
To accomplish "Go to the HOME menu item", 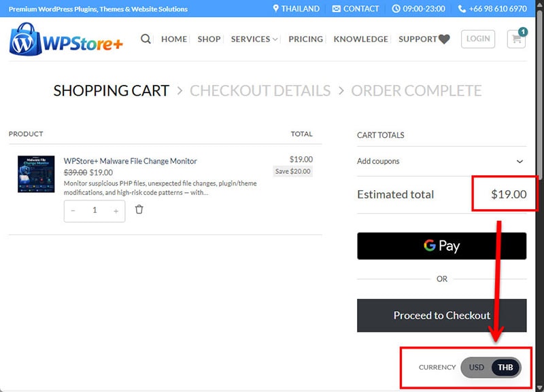I will pyautogui.click(x=174, y=39).
